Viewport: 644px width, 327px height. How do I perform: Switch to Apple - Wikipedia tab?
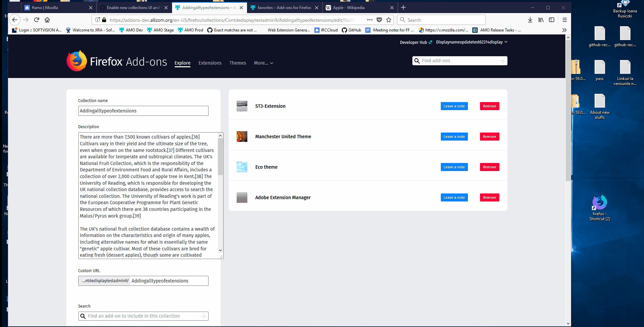click(360, 7)
